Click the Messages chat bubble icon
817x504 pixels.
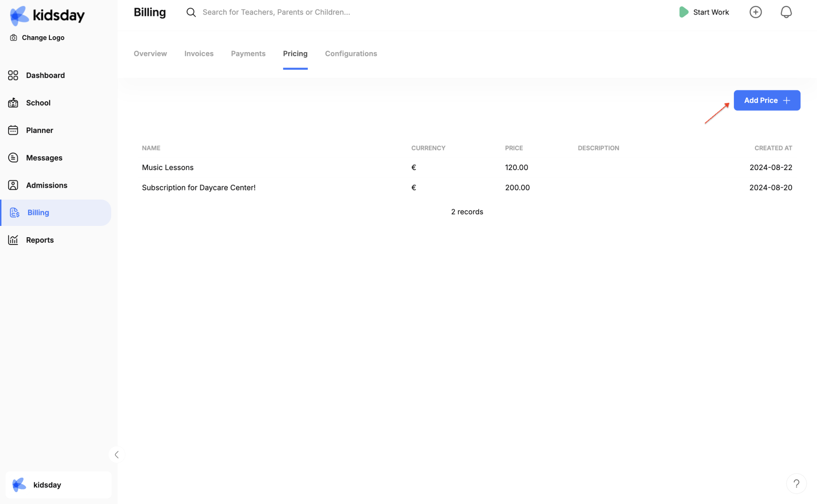tap(13, 158)
